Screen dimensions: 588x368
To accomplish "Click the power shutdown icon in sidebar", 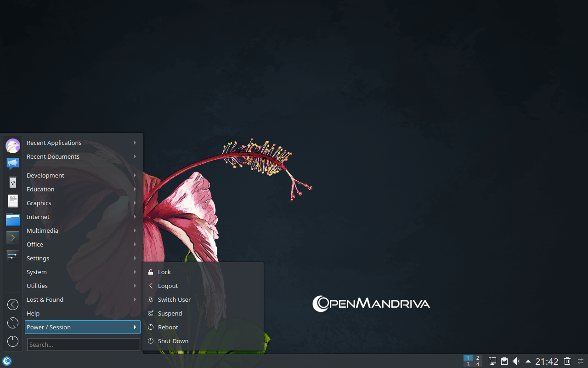I will (13, 341).
